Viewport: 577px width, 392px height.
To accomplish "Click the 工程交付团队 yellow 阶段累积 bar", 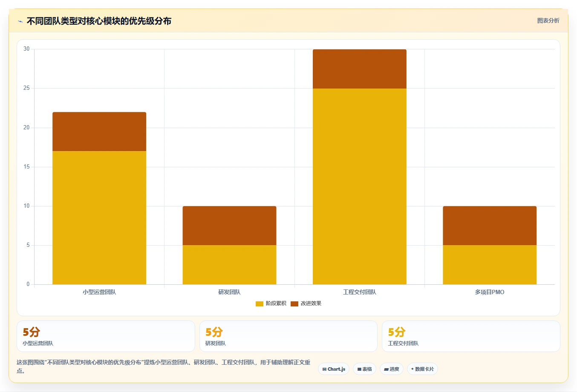I will [360, 186].
